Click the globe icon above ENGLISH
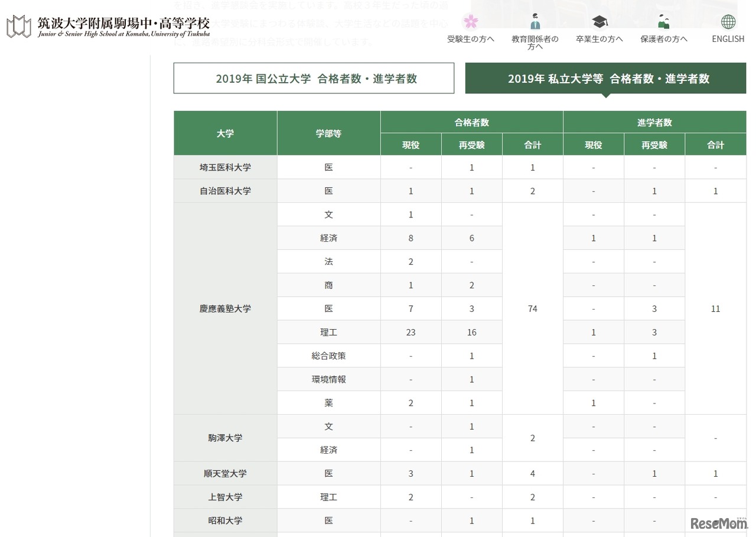756x537 pixels. [727, 21]
